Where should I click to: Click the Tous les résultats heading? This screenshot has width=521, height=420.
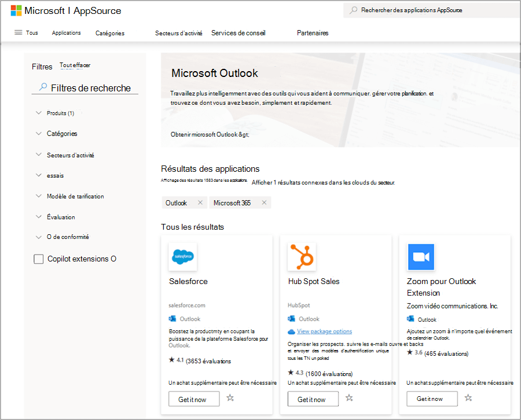tap(192, 227)
